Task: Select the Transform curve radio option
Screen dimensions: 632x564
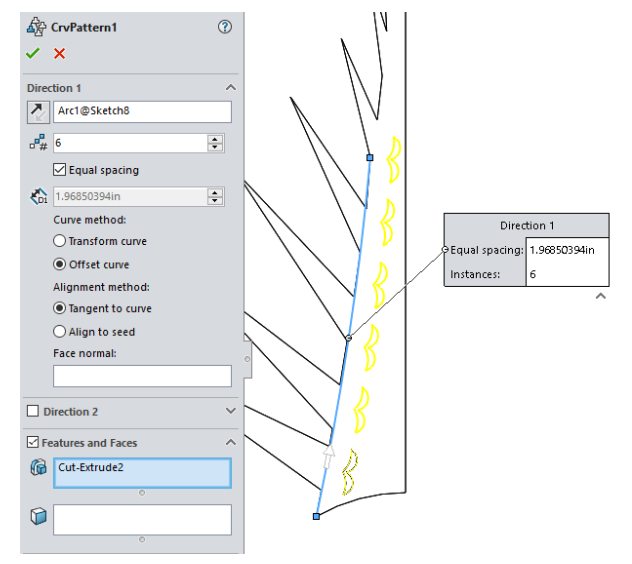Action: point(60,241)
